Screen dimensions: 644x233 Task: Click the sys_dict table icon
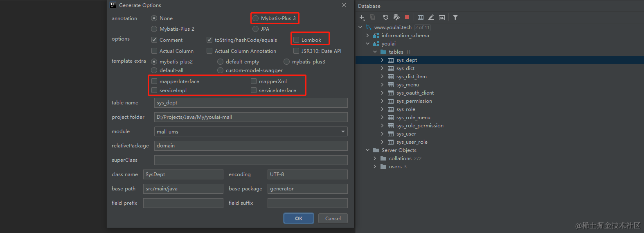[x=391, y=68]
